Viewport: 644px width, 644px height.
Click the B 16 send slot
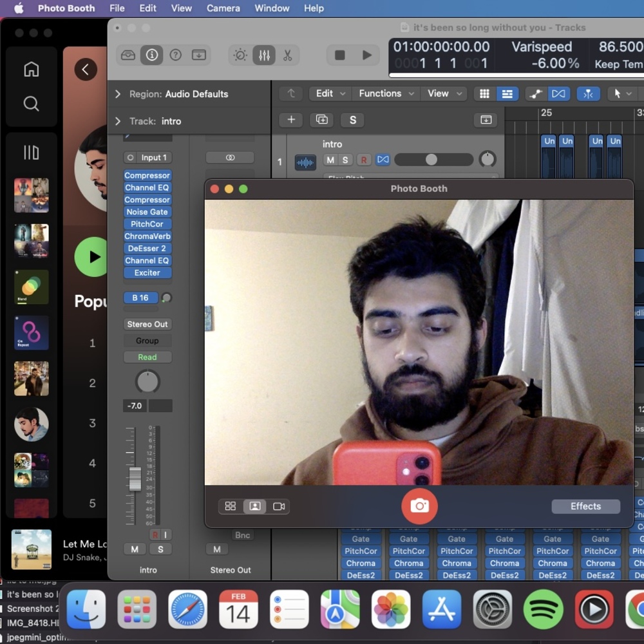pyautogui.click(x=141, y=298)
